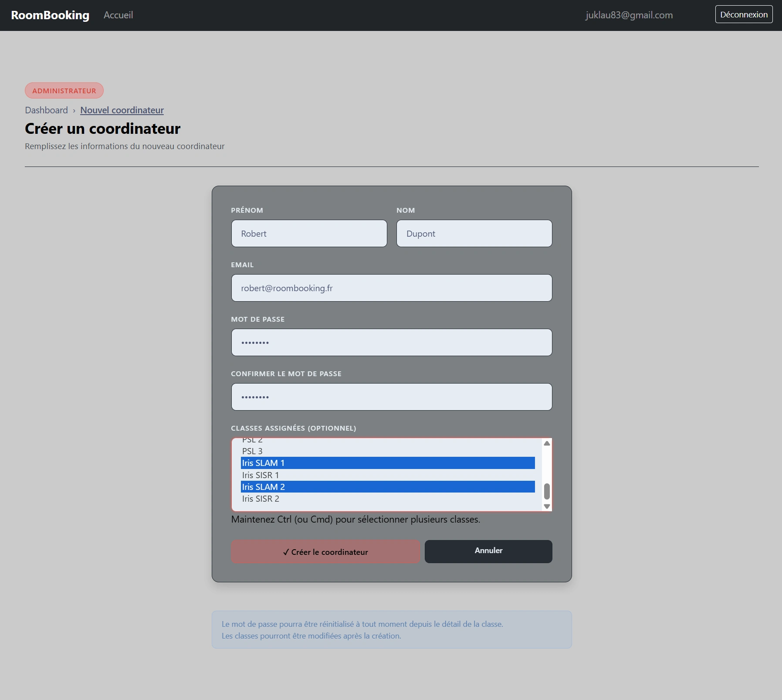The width and height of the screenshot is (782, 700).
Task: Click the Annuler button
Action: [488, 551]
